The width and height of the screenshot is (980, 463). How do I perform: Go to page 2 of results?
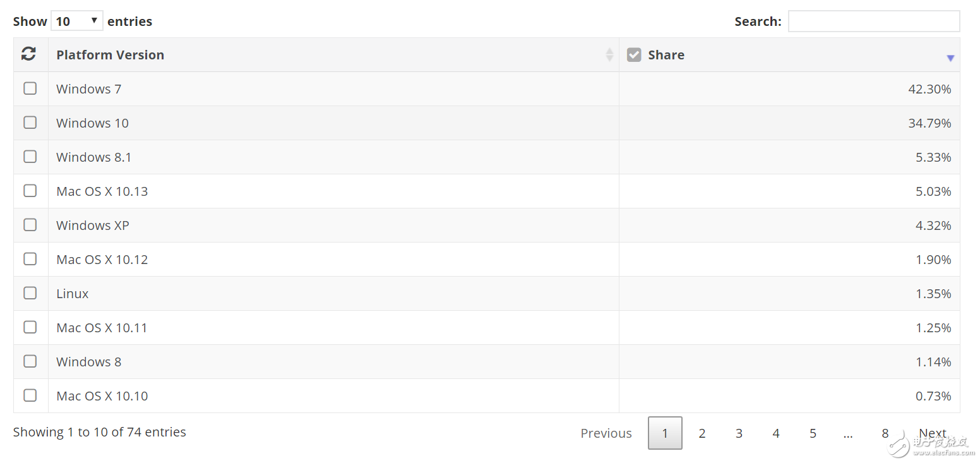(702, 433)
